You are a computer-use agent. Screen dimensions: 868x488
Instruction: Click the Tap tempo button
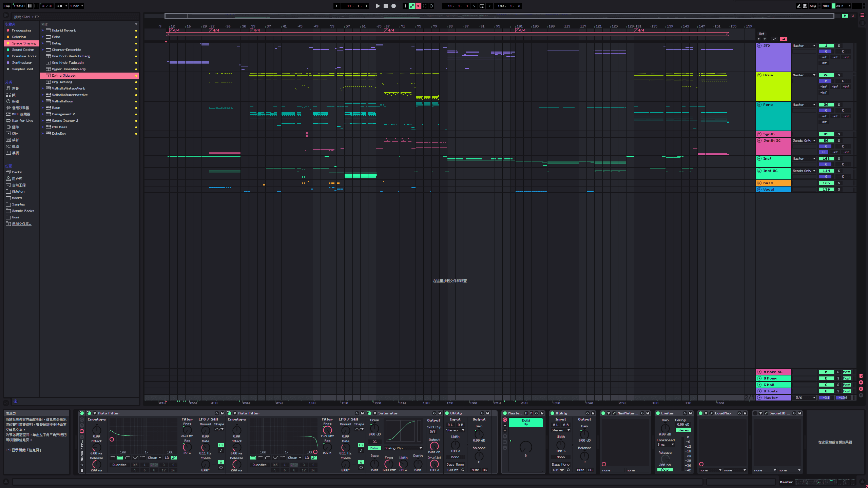tap(7, 6)
